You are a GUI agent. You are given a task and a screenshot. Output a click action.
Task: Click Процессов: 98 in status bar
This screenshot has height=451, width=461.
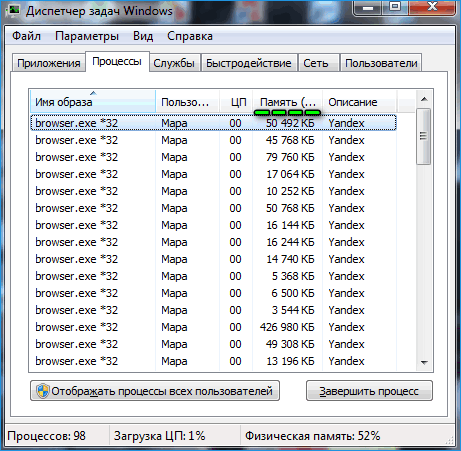point(46,436)
